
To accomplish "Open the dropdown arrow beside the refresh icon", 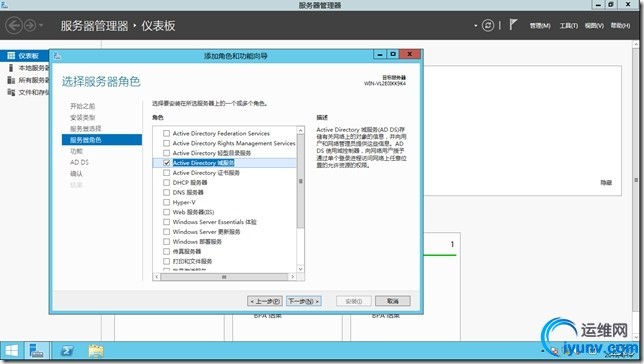I will (476, 25).
